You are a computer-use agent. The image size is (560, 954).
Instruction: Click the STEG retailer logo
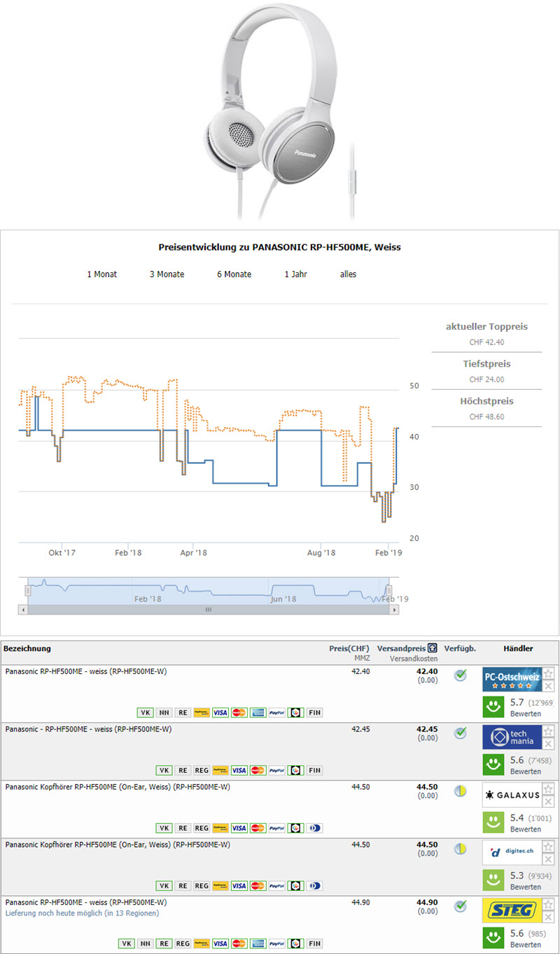512,911
